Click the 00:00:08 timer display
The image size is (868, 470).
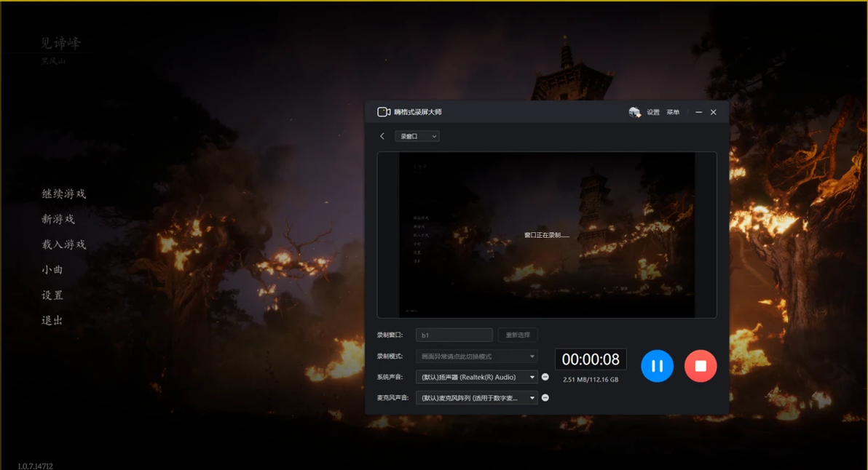(591, 359)
